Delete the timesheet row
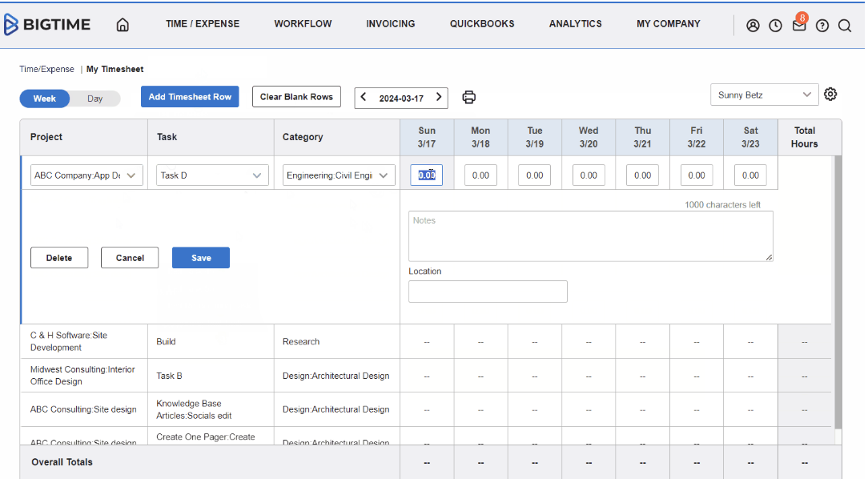 coord(59,257)
